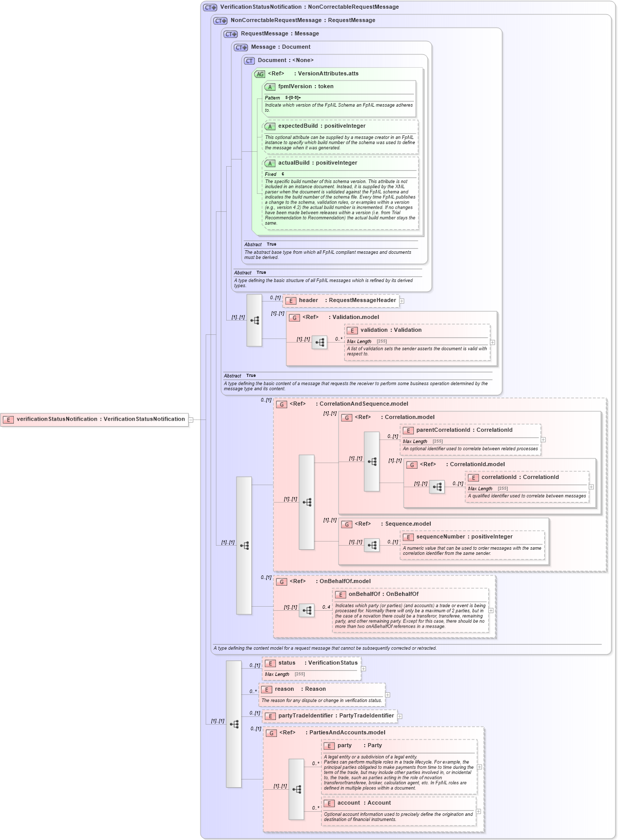Expand the status : VerificationStatus node
Image resolution: width=618 pixels, height=840 pixels.
click(x=364, y=669)
